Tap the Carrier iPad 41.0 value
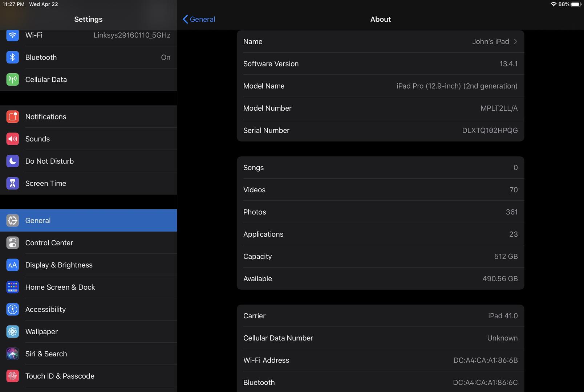This screenshot has height=392, width=584. 503,316
